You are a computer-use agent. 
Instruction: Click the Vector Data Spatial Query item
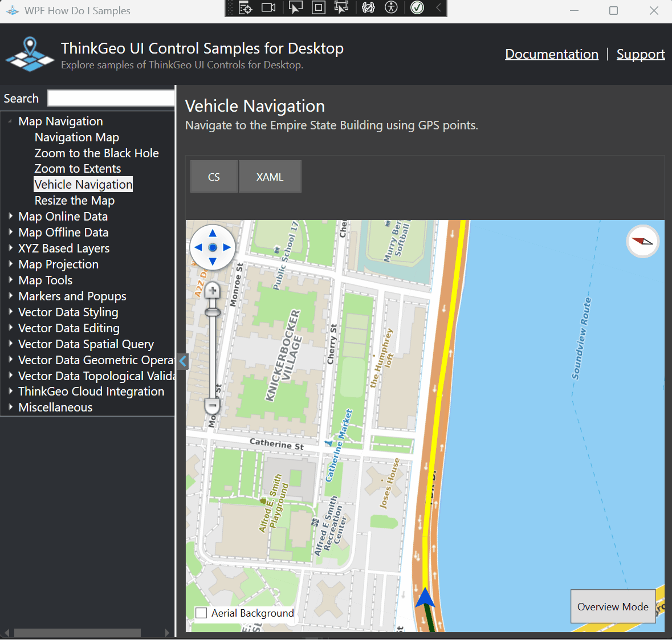pos(85,344)
